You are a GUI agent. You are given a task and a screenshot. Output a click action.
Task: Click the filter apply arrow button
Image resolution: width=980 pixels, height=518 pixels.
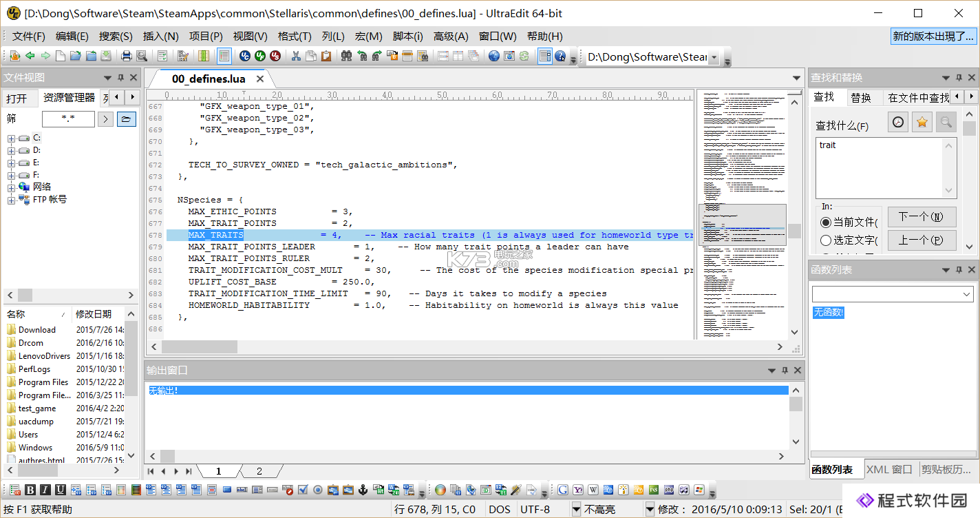(105, 119)
